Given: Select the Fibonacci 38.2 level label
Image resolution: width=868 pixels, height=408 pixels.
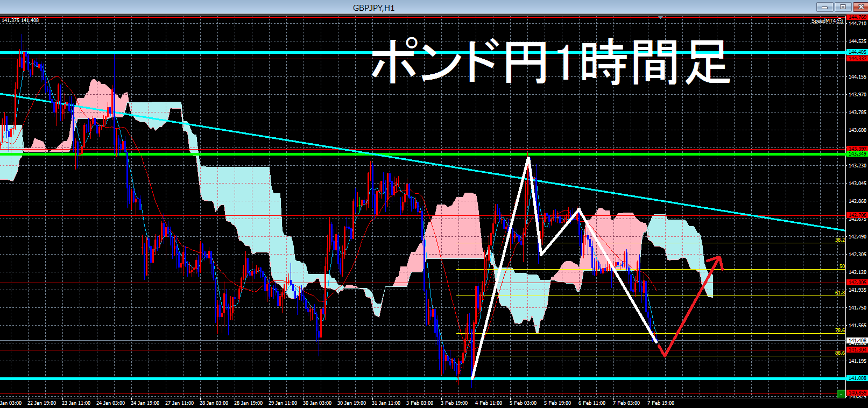Looking at the screenshot, I should tap(839, 240).
